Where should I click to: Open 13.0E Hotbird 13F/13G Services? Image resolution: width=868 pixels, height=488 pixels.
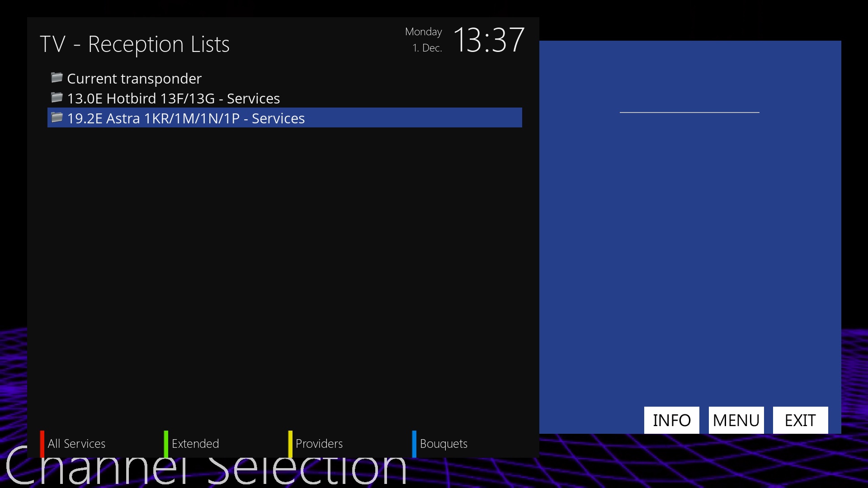(173, 99)
